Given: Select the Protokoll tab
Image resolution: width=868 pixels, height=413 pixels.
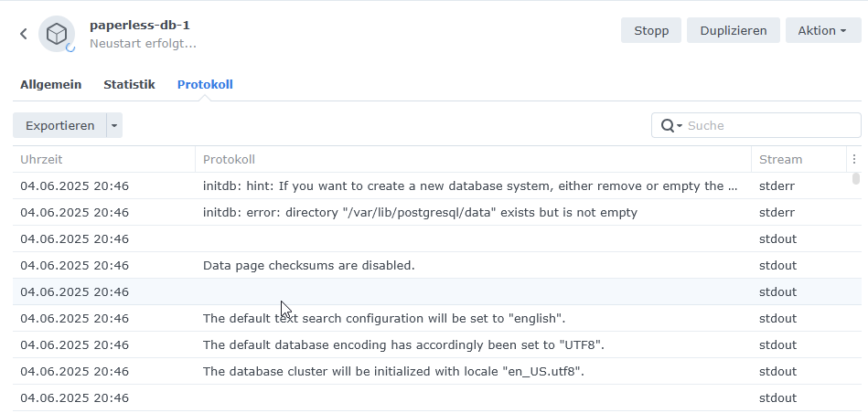Looking at the screenshot, I should 205,85.
